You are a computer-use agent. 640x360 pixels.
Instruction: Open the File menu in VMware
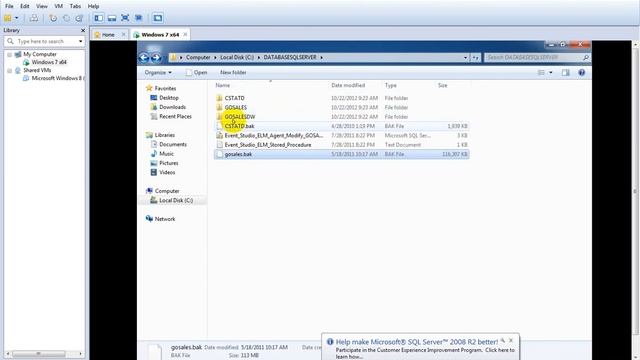[x=9, y=6]
